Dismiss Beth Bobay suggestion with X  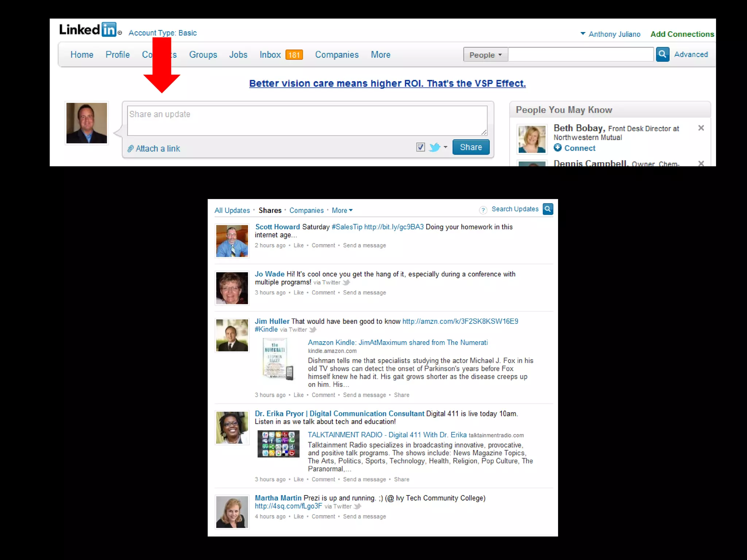(x=701, y=128)
